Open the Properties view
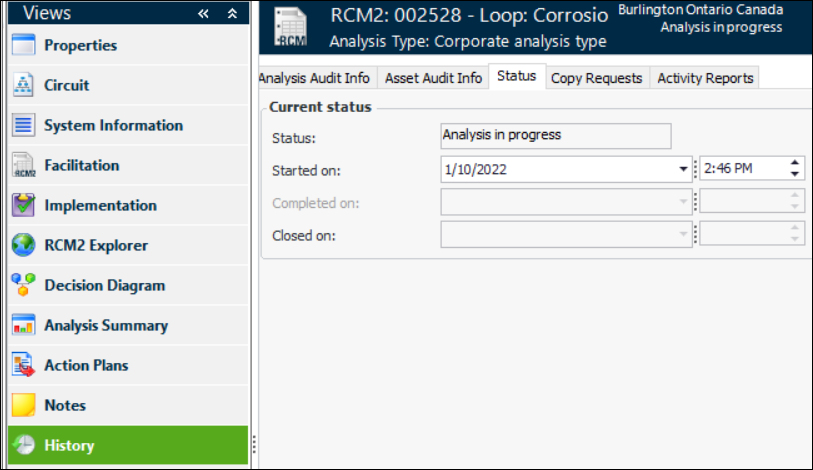813x470 pixels. click(x=128, y=45)
